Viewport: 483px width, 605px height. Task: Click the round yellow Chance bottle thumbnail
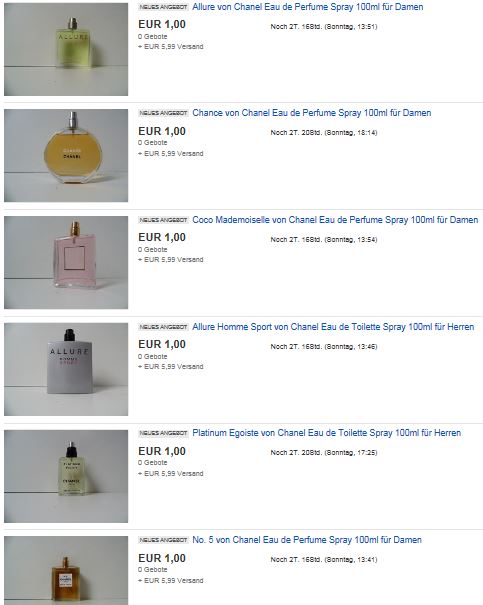66,155
